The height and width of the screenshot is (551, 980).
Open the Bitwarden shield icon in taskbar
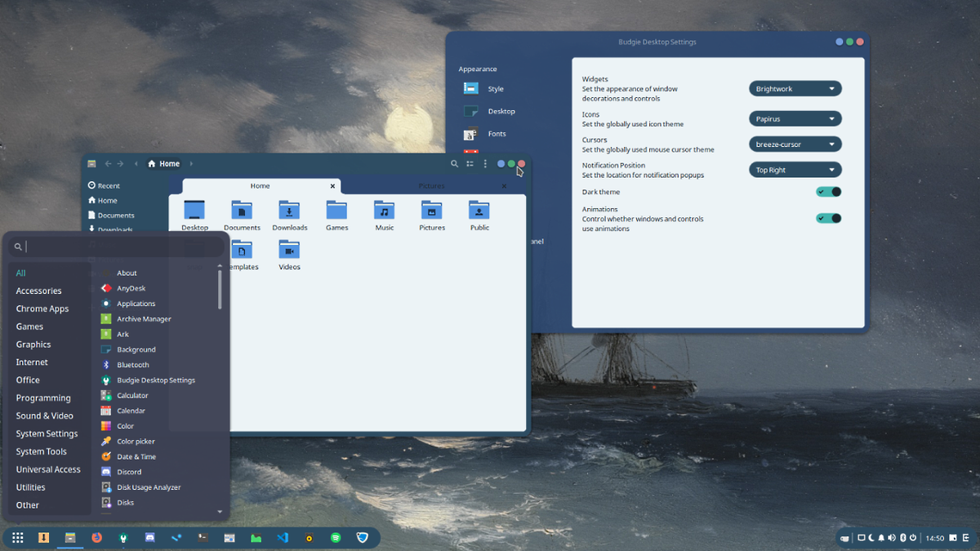click(363, 538)
